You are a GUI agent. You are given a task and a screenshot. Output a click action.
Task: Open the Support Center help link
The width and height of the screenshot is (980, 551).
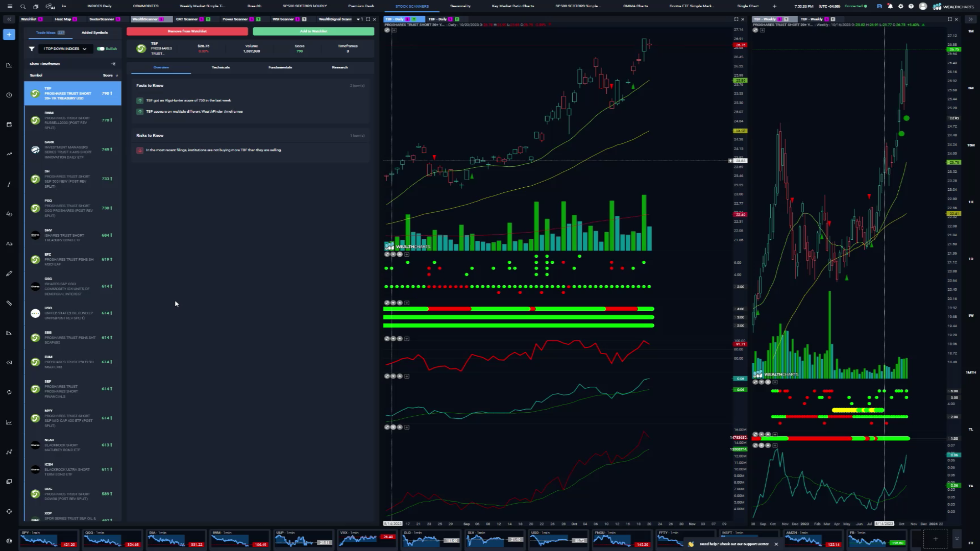pyautogui.click(x=734, y=544)
